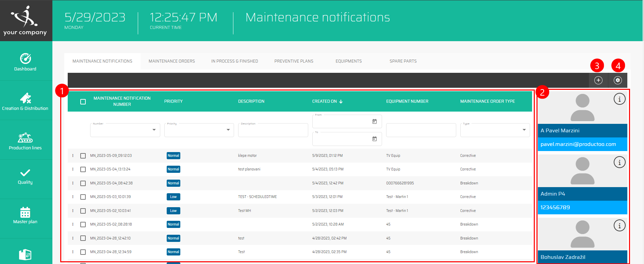Switch to the Maintenance Orders tab
This screenshot has width=644, height=264.
click(x=171, y=61)
